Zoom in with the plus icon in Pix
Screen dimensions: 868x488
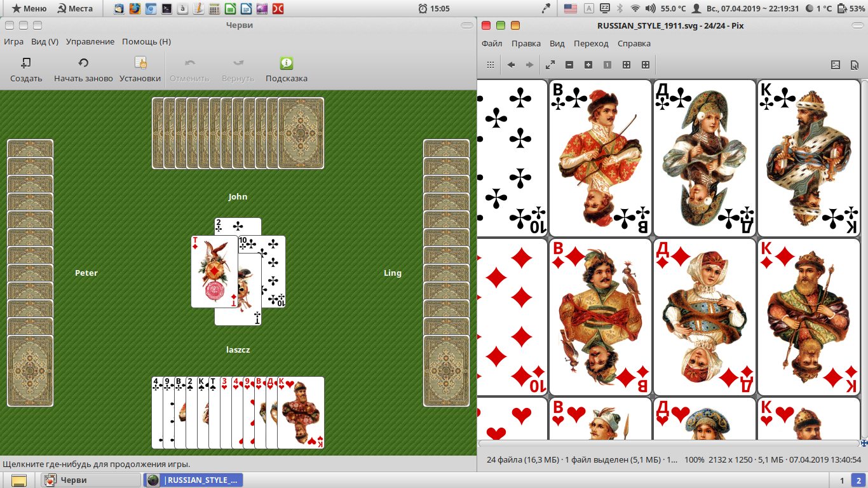coord(588,65)
